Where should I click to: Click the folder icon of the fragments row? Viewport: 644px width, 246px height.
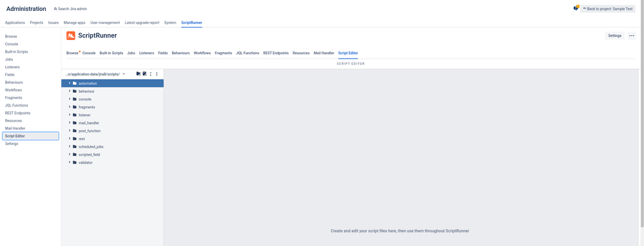coord(75,107)
